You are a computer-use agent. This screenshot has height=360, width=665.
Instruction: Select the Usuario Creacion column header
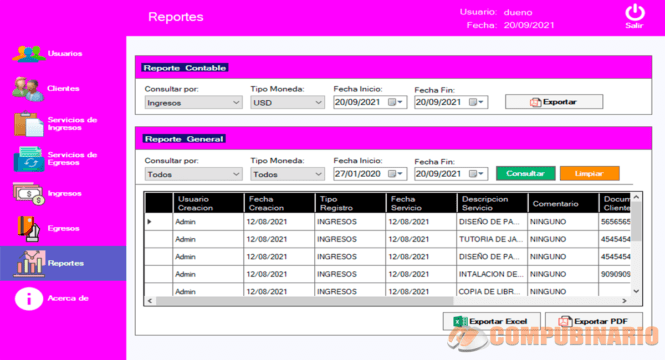208,203
